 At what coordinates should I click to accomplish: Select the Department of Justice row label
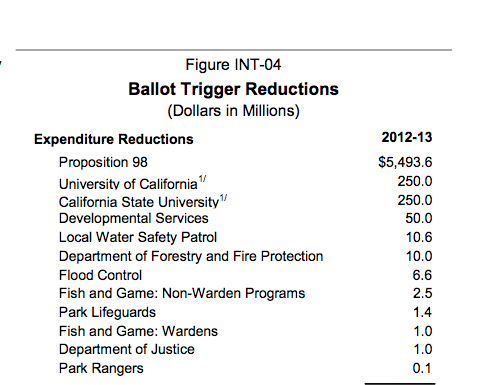point(127,350)
